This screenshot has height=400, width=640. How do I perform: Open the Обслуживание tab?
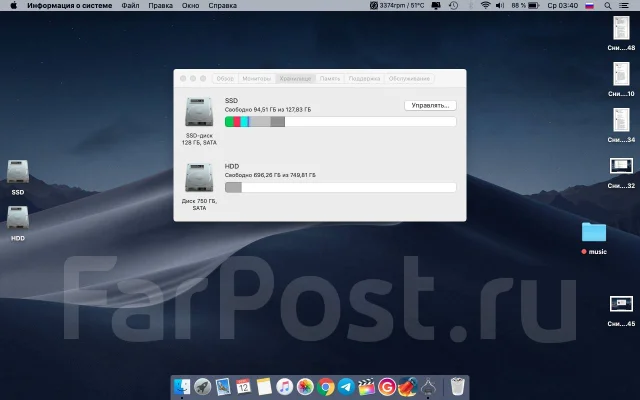pos(409,78)
